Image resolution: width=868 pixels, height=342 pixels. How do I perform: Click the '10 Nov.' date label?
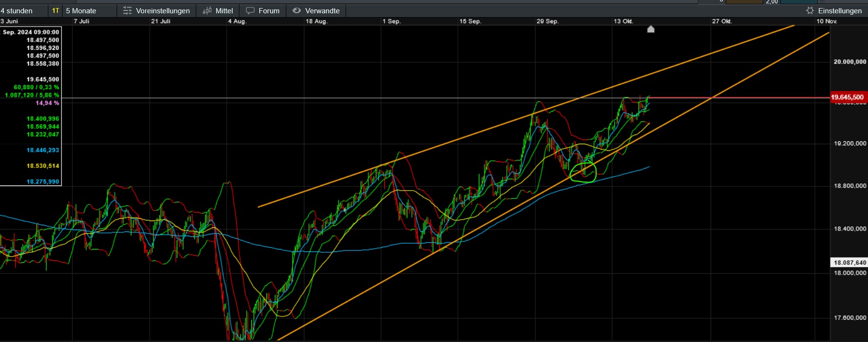click(827, 21)
